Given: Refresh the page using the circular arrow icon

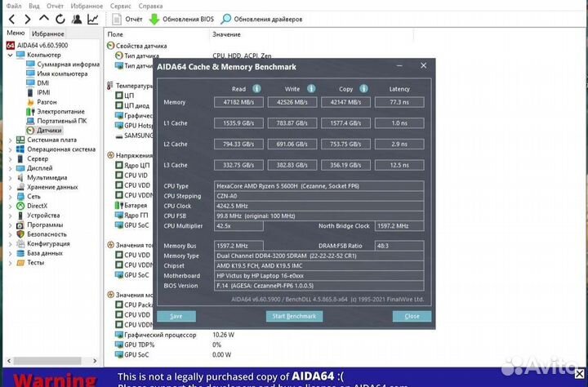Looking at the screenshot, I should [60, 19].
